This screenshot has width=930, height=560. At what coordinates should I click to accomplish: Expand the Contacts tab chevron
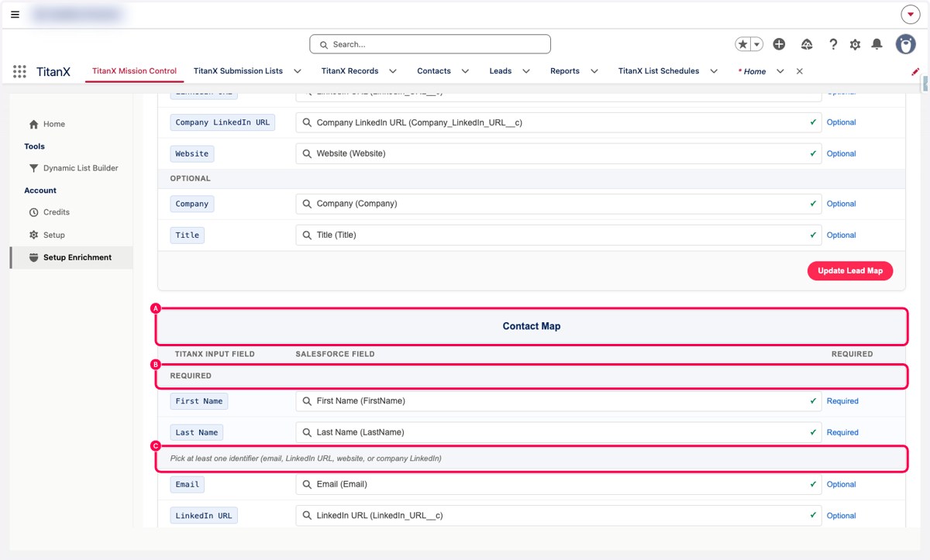[465, 71]
